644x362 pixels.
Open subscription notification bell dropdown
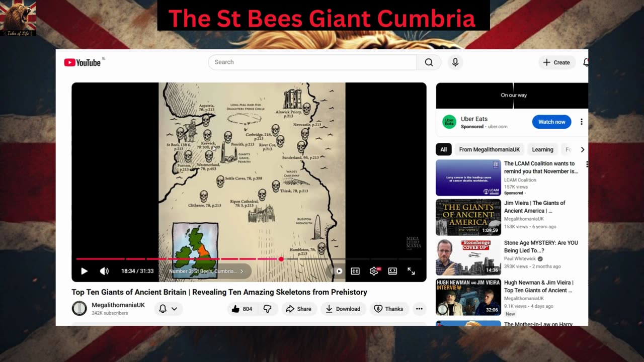[168, 309]
